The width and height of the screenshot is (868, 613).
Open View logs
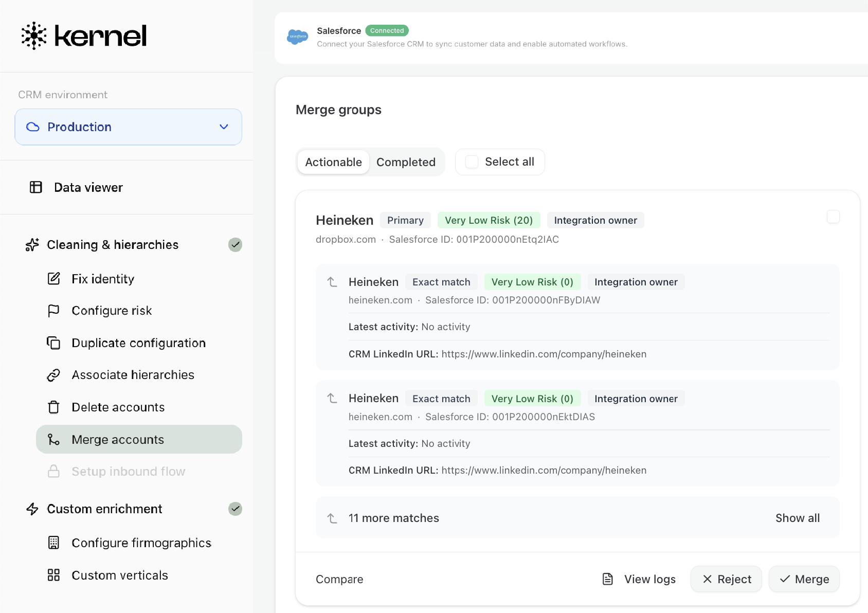click(x=639, y=579)
